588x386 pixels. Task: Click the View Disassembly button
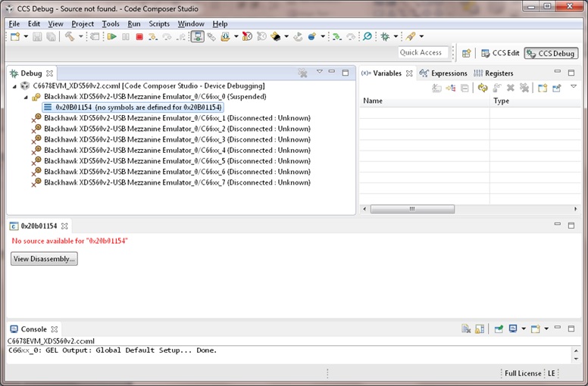point(44,259)
